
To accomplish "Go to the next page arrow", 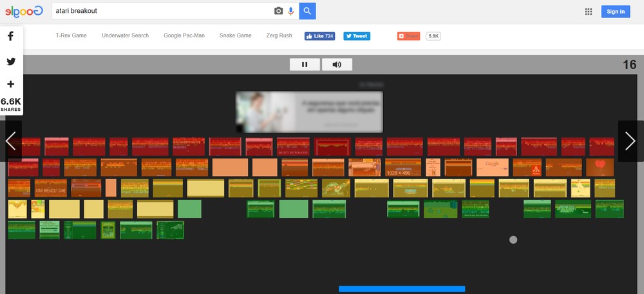I will coord(630,141).
